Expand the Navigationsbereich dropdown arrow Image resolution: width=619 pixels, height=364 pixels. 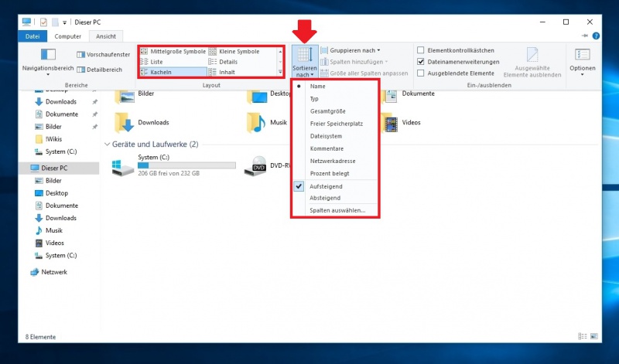[x=48, y=75]
